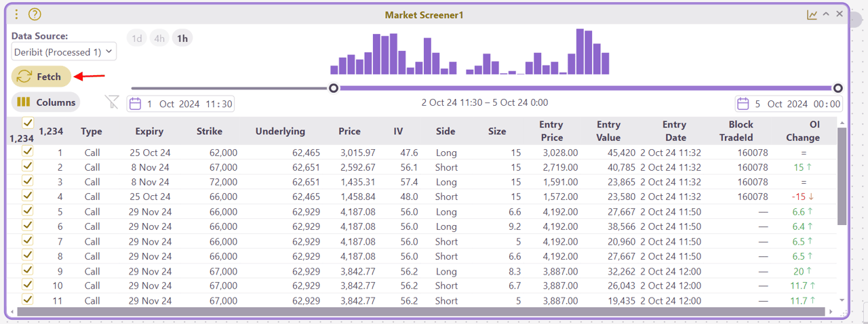Select the 1d interval tab
Viewport: 868px width, 324px height.
(137, 38)
